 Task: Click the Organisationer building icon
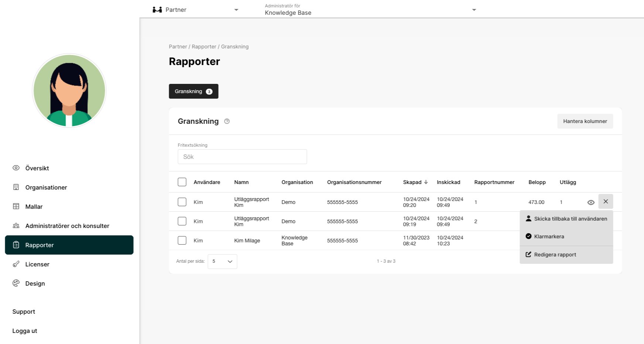pyautogui.click(x=16, y=187)
